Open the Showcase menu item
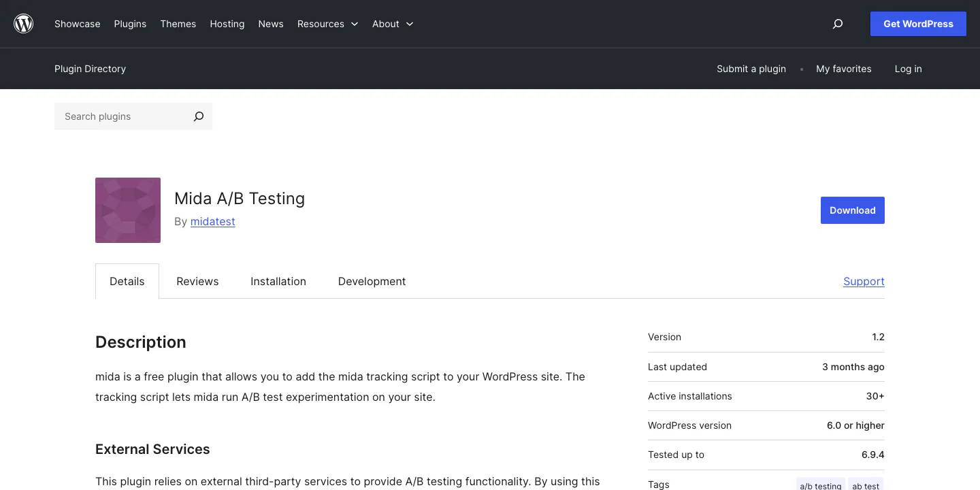The width and height of the screenshot is (980, 490). [78, 24]
